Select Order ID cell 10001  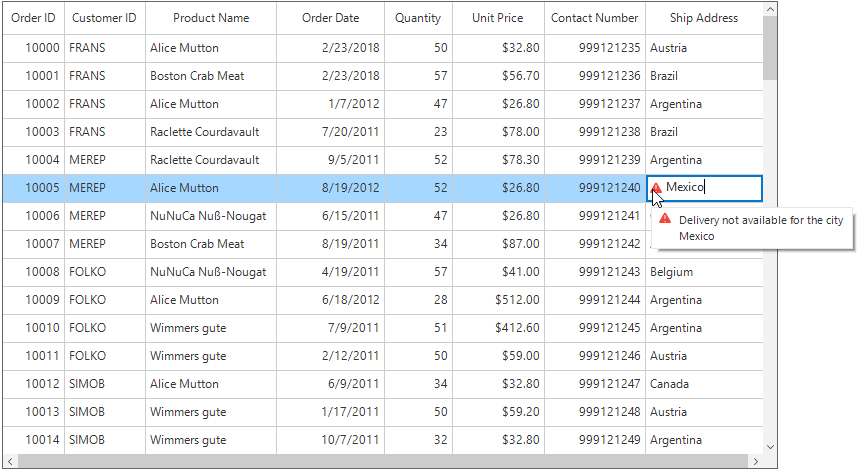pos(33,76)
